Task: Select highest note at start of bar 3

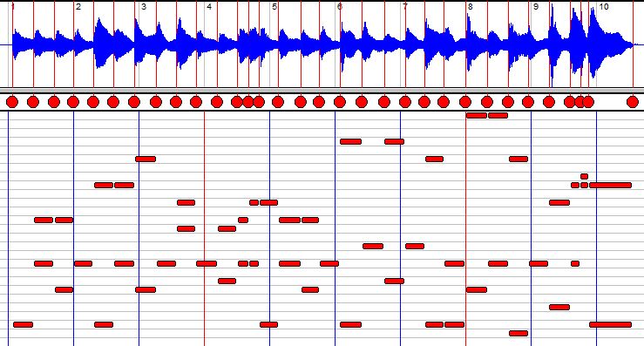Action: tap(146, 159)
